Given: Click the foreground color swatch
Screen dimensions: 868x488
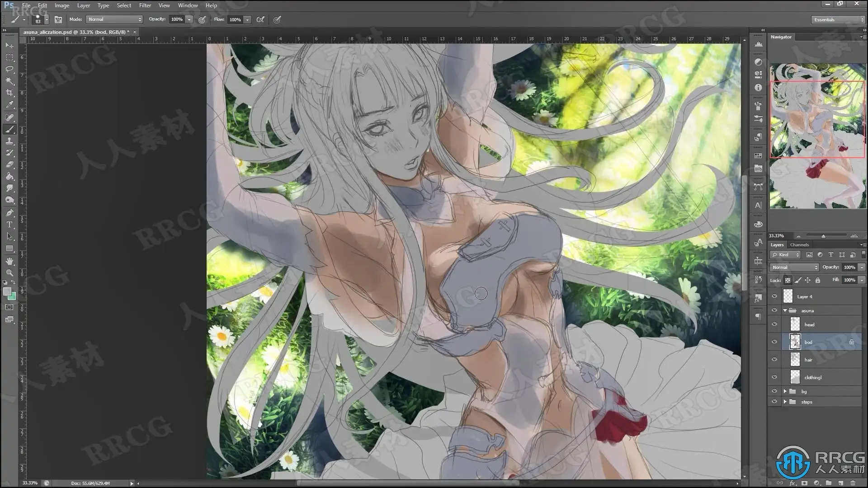Looking at the screenshot, I should 7,292.
